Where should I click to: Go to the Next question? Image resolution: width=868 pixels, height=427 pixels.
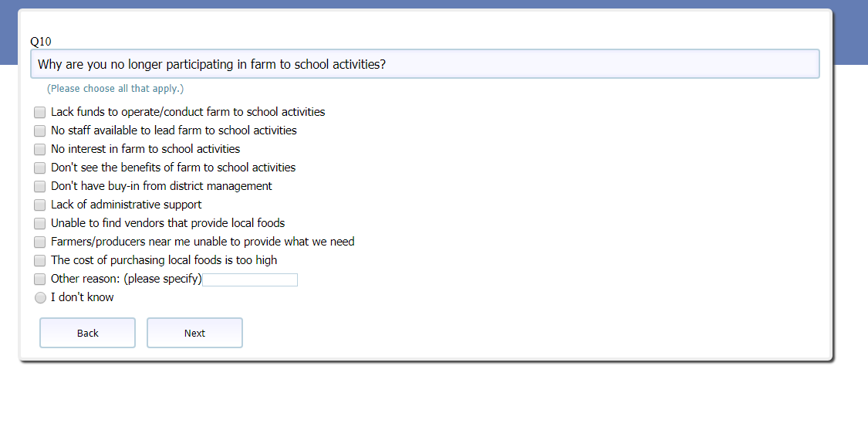(x=194, y=333)
